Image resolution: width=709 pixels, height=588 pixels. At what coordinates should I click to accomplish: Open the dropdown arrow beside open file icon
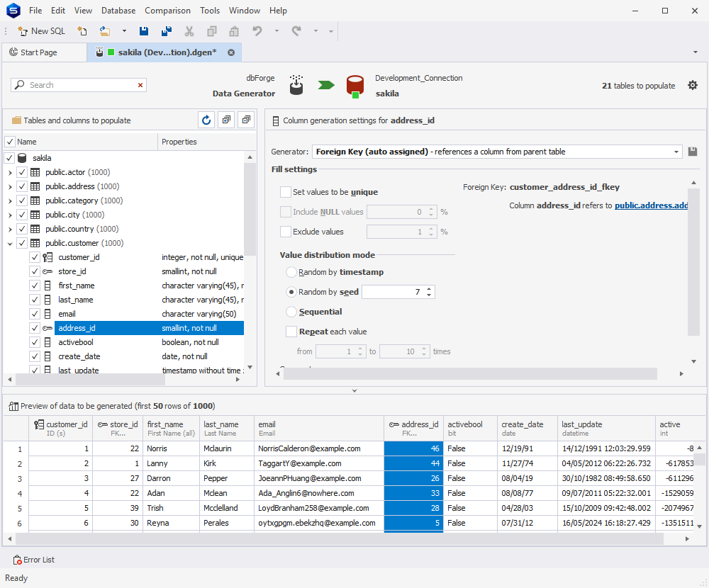pos(124,31)
